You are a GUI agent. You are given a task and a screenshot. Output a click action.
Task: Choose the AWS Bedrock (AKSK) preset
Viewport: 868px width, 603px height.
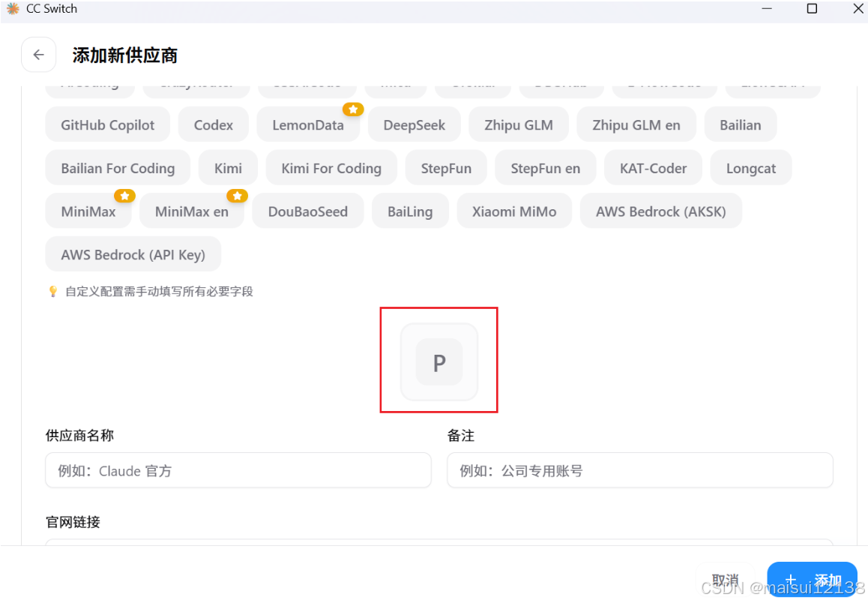click(660, 211)
